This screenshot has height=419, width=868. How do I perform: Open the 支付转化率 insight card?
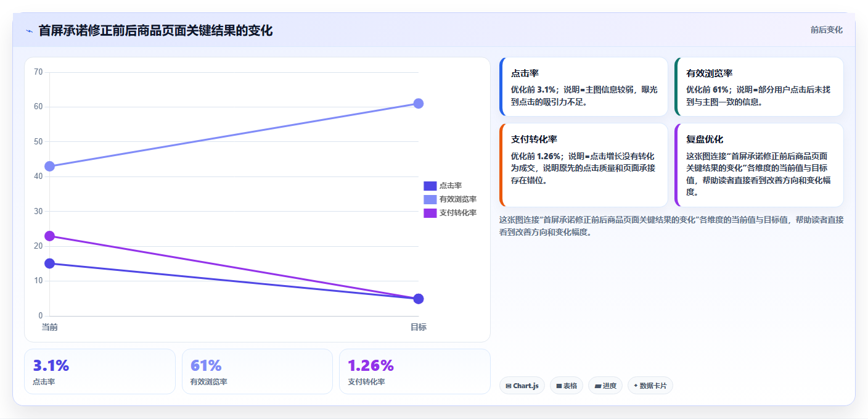click(x=583, y=165)
